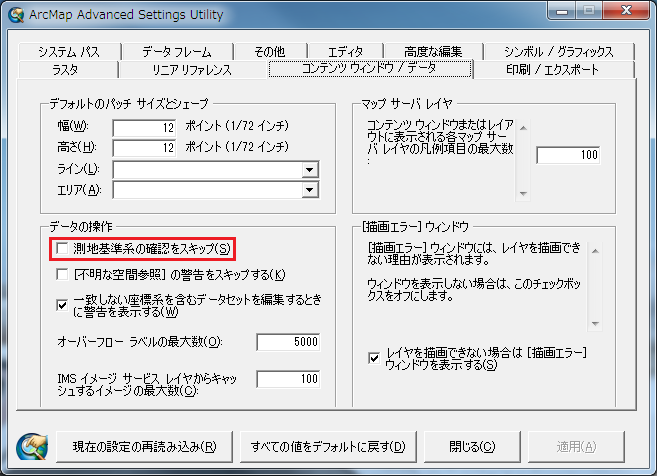Select コンテンツ ウィンドウ / データ tab

pyautogui.click(x=370, y=68)
